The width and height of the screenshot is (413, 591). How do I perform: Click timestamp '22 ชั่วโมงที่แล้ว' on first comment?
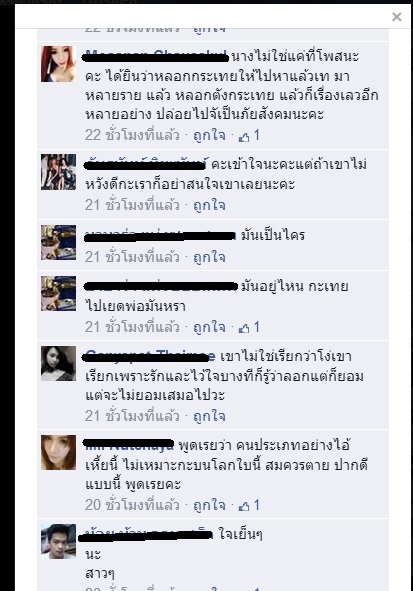coord(132,135)
